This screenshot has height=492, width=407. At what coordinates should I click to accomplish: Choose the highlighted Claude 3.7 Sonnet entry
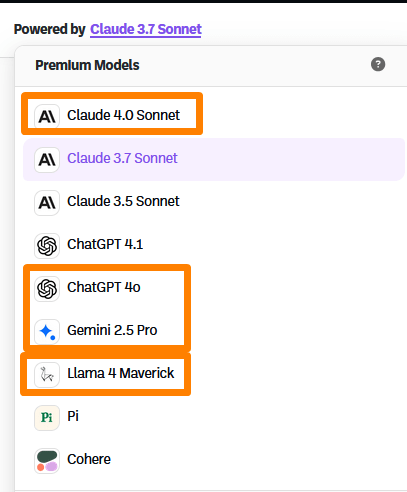214,159
